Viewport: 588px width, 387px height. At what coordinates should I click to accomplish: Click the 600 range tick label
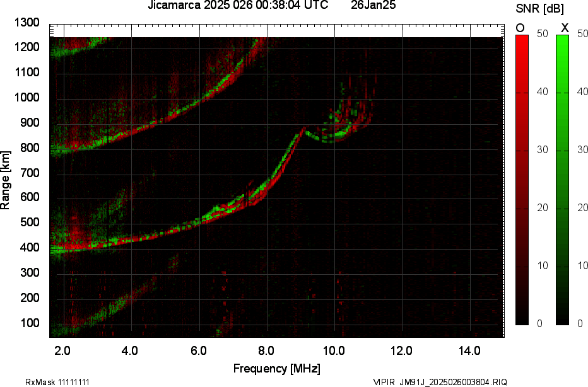tap(30, 197)
